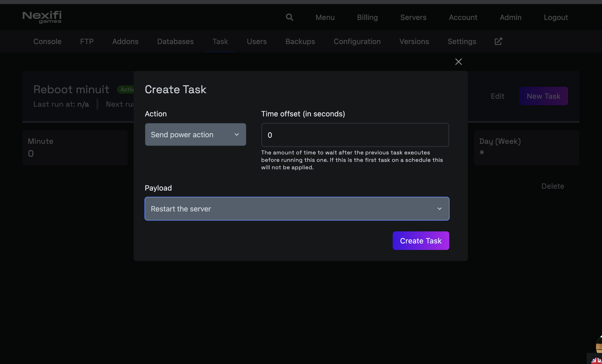The width and height of the screenshot is (602, 364).
Task: Click the Nexifi games logo
Action: pos(42,17)
